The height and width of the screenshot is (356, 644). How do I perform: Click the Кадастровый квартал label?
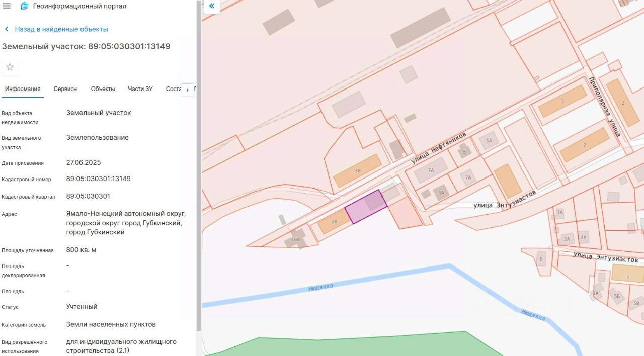[28, 197]
